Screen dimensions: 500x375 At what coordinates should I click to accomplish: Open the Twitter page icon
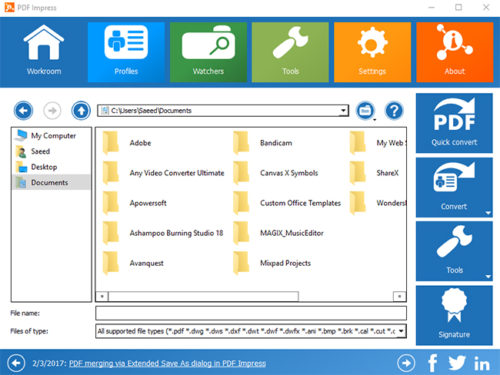pyautogui.click(x=457, y=363)
